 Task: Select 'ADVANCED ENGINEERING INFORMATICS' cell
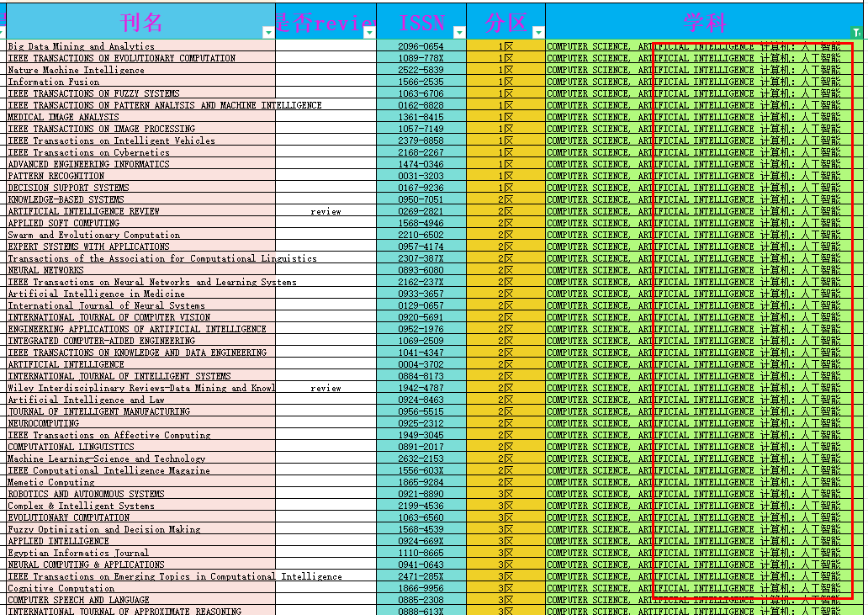(140, 164)
